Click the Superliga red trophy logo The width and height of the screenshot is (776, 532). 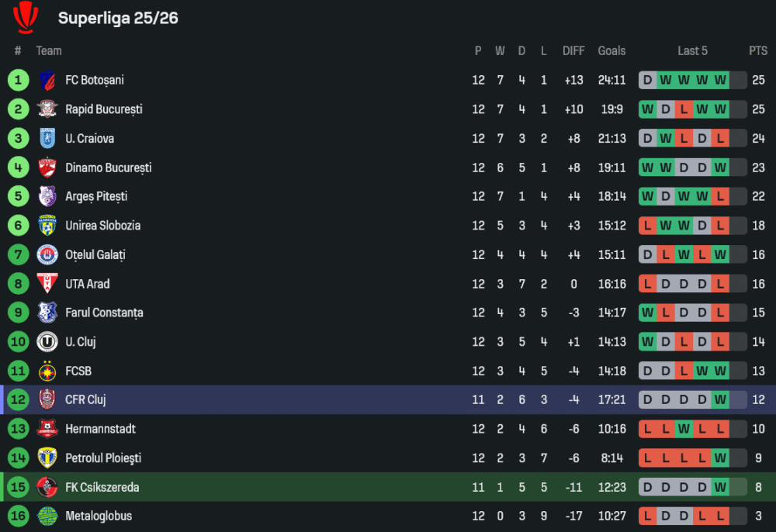coord(26,17)
